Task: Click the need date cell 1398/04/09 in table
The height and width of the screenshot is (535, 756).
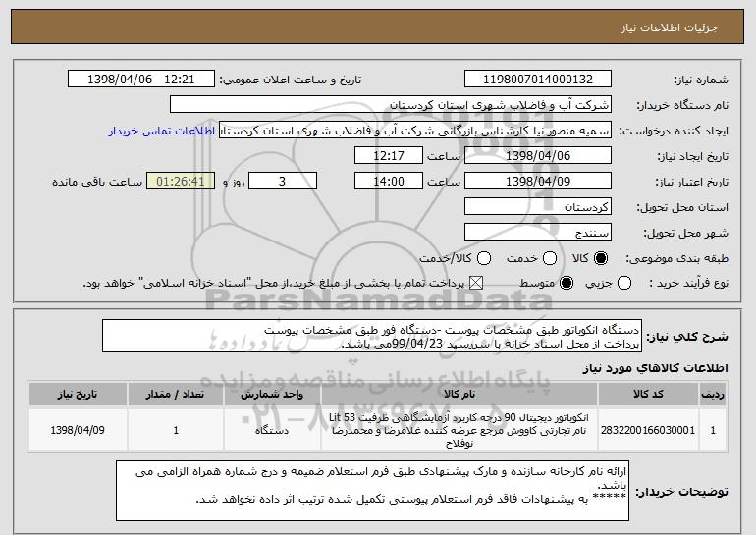Action: tap(78, 430)
